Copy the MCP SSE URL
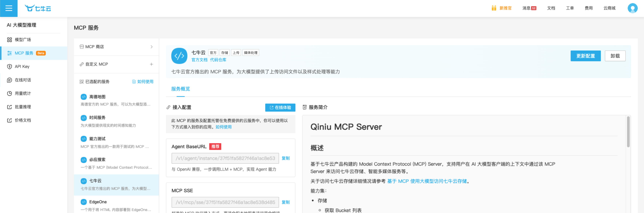The width and height of the screenshot is (644, 213). pos(285,202)
